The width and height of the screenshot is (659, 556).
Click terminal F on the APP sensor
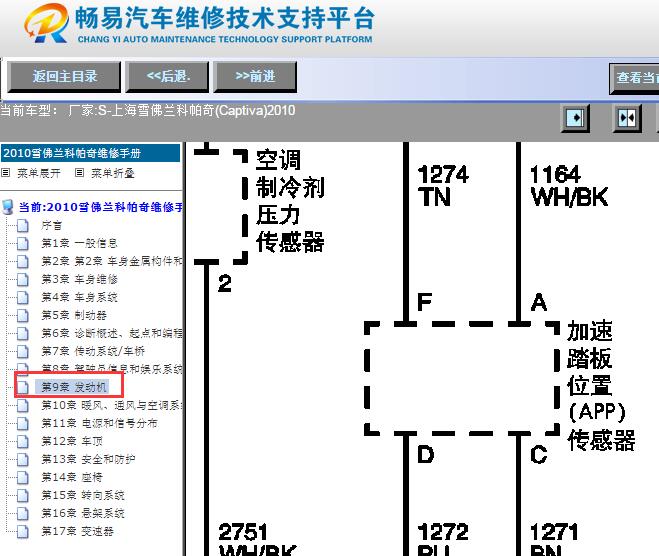tap(424, 302)
